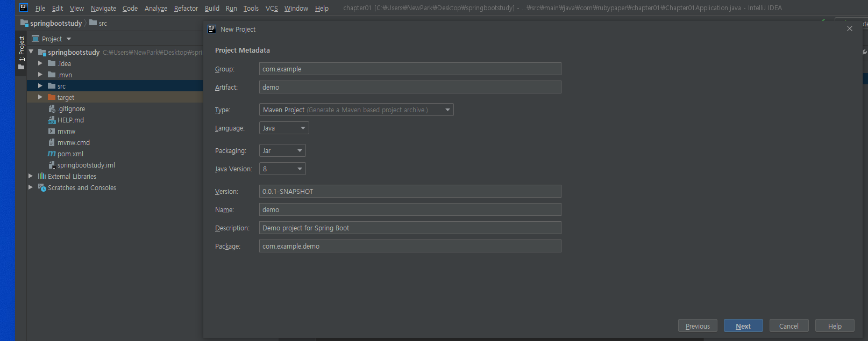Click the Previous button
The width and height of the screenshot is (868, 341).
(698, 326)
